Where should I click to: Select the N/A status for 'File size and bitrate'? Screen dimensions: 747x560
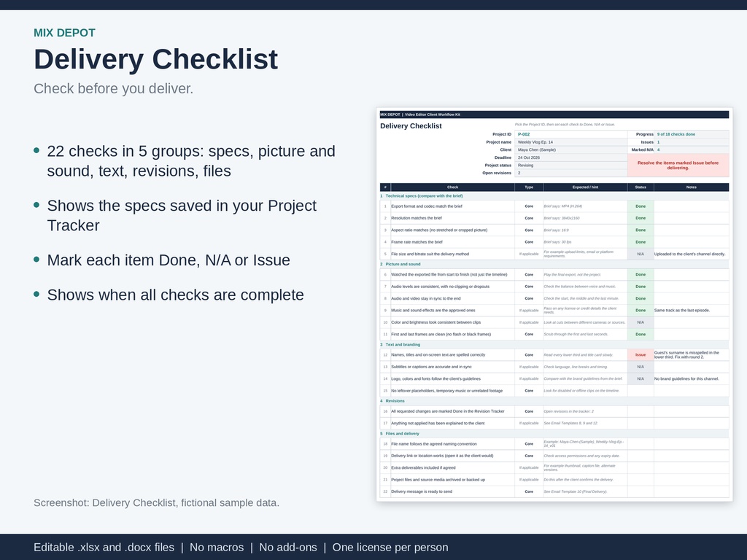click(640, 254)
